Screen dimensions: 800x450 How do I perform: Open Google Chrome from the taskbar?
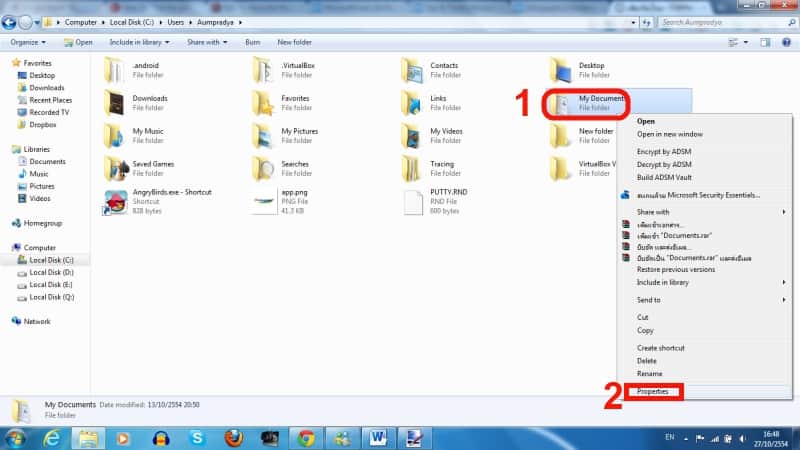coord(306,437)
